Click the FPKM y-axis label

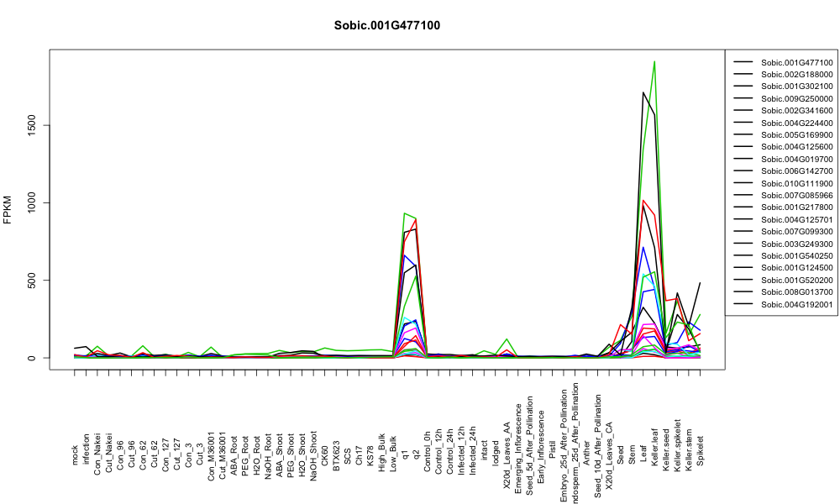pos(8,209)
